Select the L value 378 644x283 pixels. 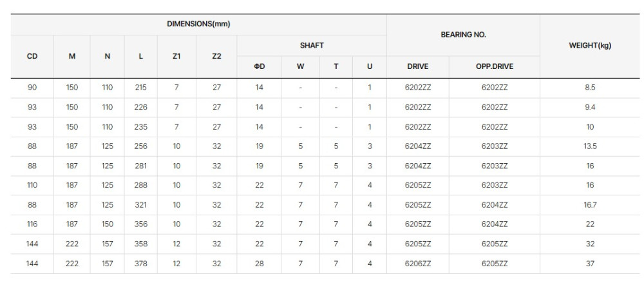tap(141, 264)
